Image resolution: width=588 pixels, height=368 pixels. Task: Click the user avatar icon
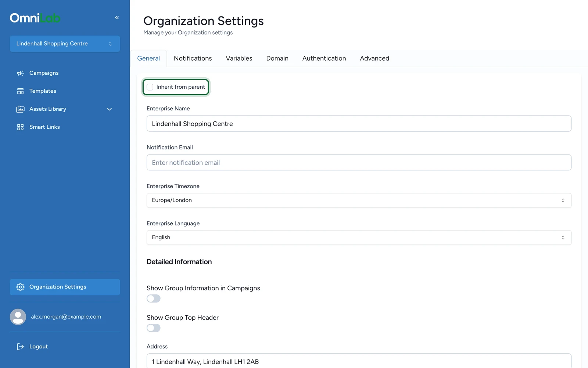pyautogui.click(x=18, y=317)
